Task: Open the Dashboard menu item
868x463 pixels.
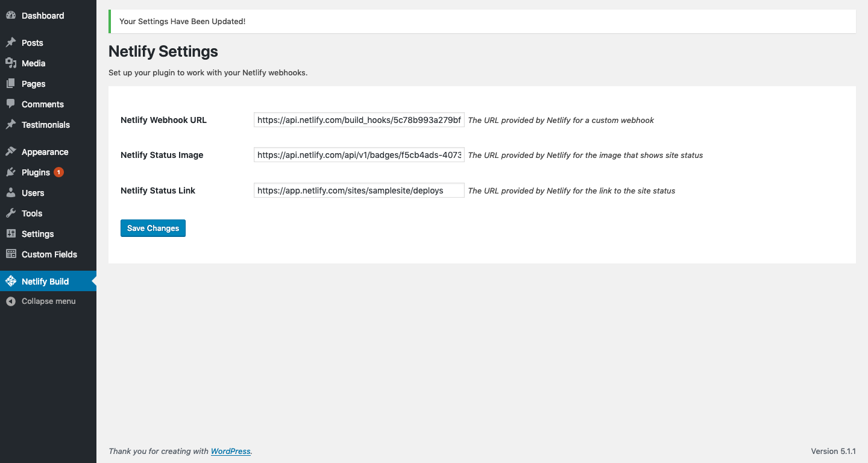Action: coord(48,16)
